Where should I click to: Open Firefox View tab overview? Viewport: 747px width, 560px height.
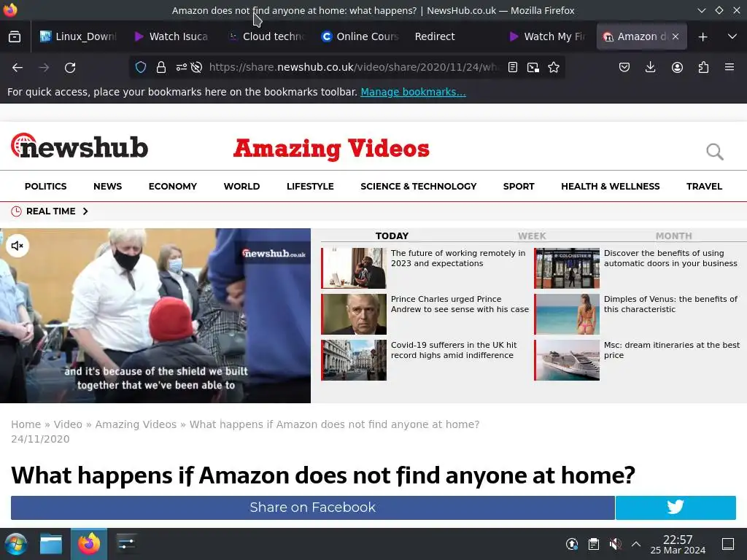tap(15, 36)
